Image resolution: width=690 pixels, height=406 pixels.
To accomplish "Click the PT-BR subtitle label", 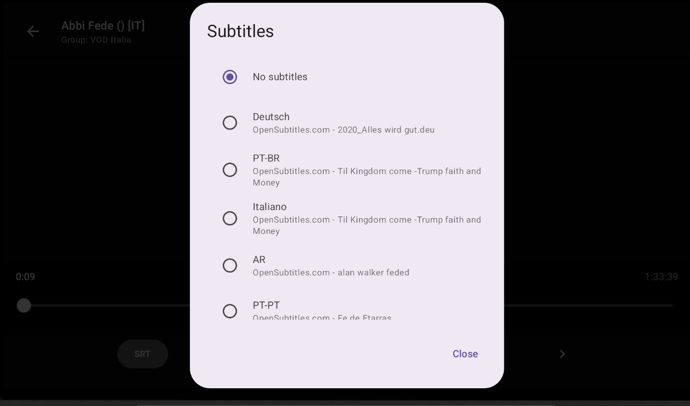I will (x=266, y=158).
